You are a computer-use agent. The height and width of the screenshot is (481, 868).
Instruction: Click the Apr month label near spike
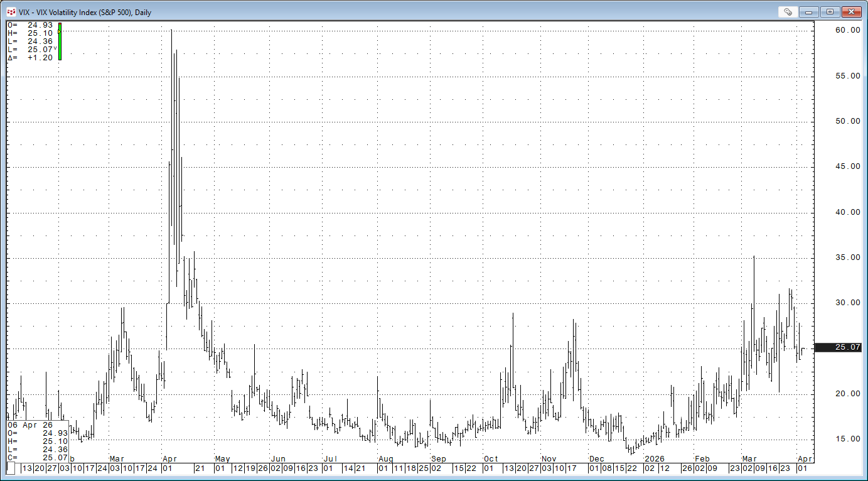tap(169, 459)
